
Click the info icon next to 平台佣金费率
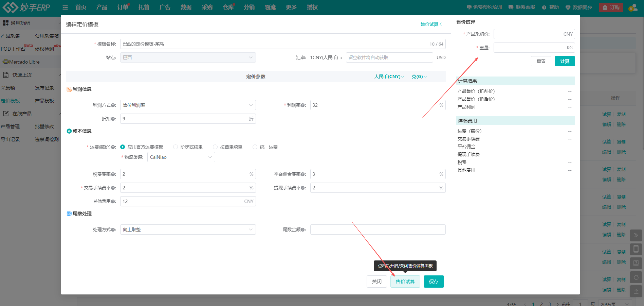tap(302, 174)
